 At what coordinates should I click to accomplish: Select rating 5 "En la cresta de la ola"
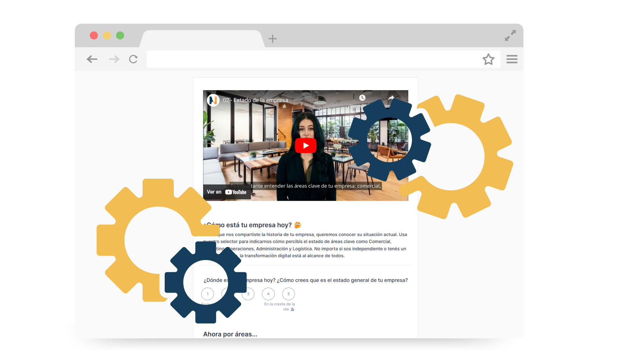[x=288, y=294]
